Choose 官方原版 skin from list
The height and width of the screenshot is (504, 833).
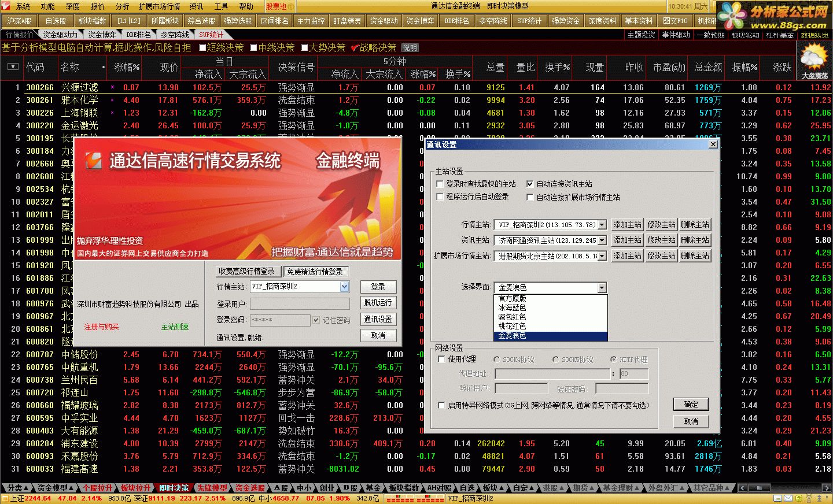point(551,298)
